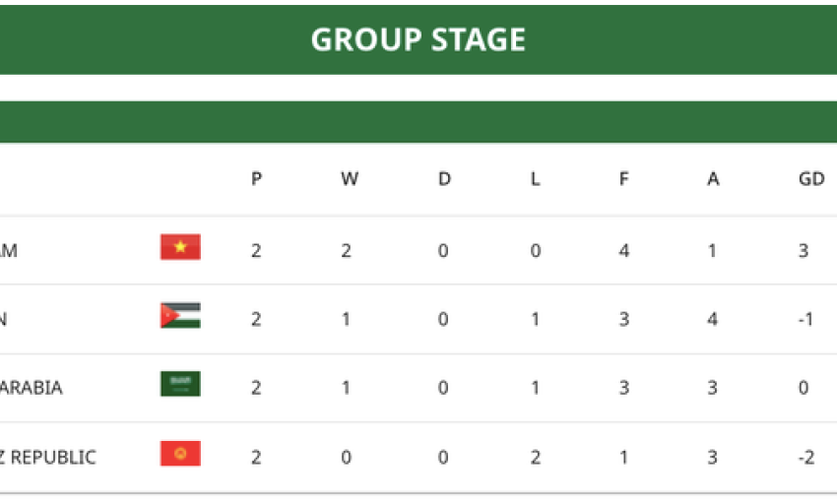
Task: Click the Saudi Arabia flag icon
Action: [180, 384]
